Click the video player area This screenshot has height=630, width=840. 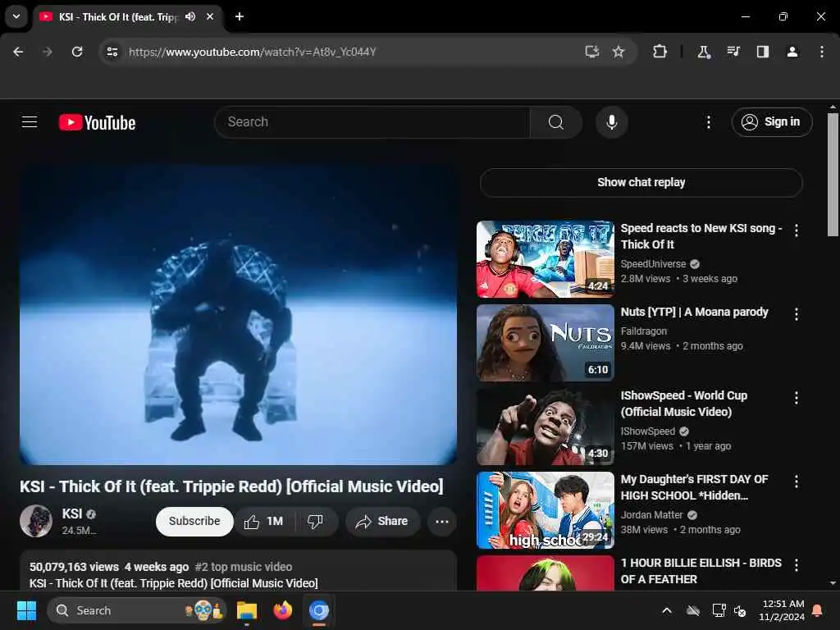(x=238, y=314)
